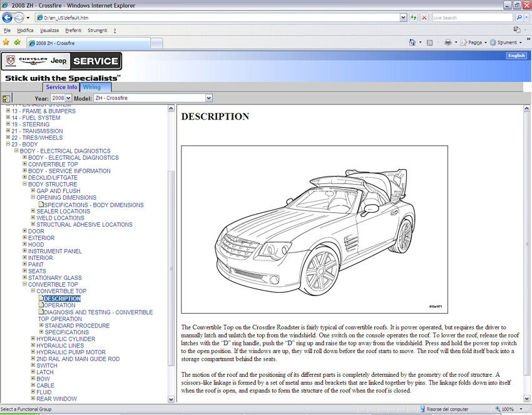This screenshot has height=415, width=532.
Task: Click the red Stop loading icon
Action: click(x=424, y=18)
